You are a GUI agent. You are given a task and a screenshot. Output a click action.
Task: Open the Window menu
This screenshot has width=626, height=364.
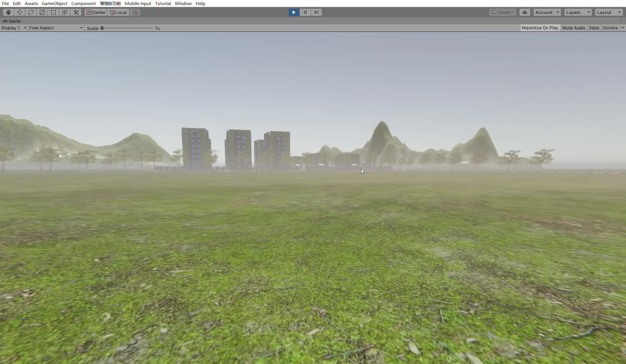click(x=183, y=3)
